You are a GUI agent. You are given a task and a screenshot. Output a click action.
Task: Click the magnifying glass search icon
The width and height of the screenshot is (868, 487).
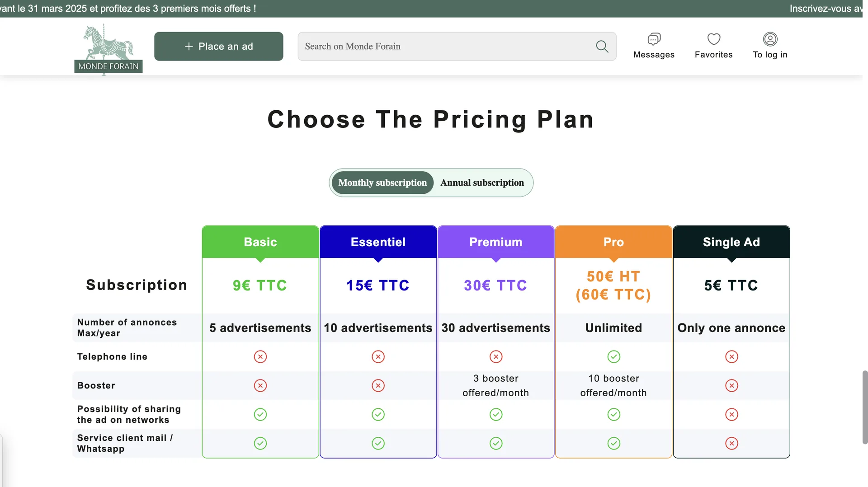(x=602, y=46)
